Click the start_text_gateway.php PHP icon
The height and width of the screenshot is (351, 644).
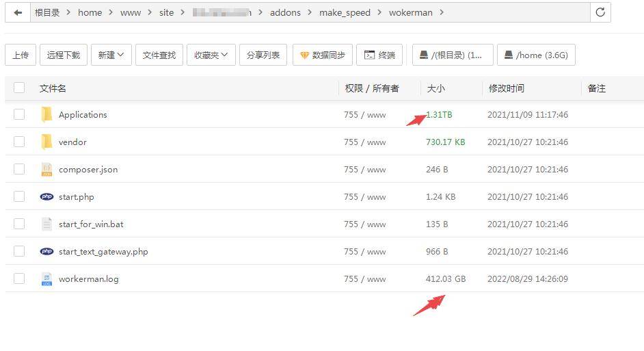46,251
